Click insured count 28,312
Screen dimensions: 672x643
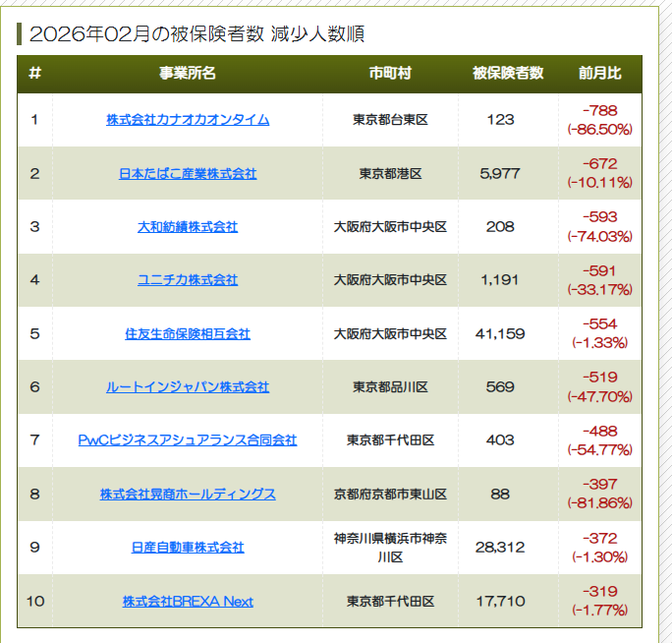tap(500, 548)
